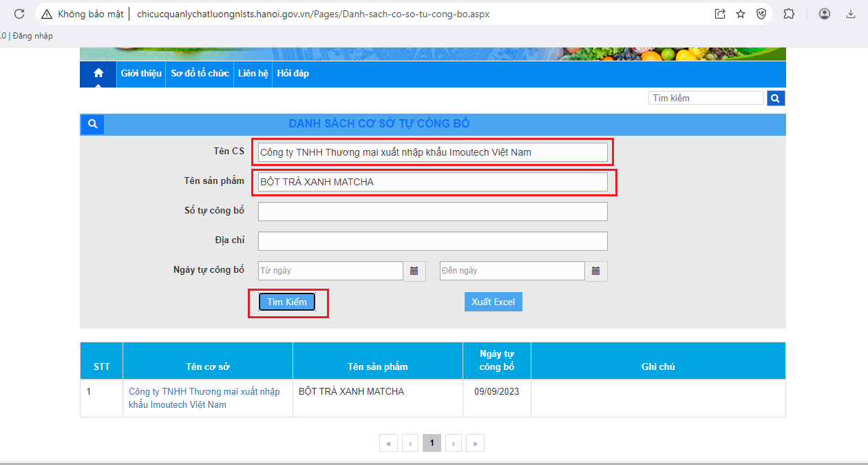This screenshot has width=868, height=465.
Task: Click the Tên CS input field
Action: [x=433, y=152]
